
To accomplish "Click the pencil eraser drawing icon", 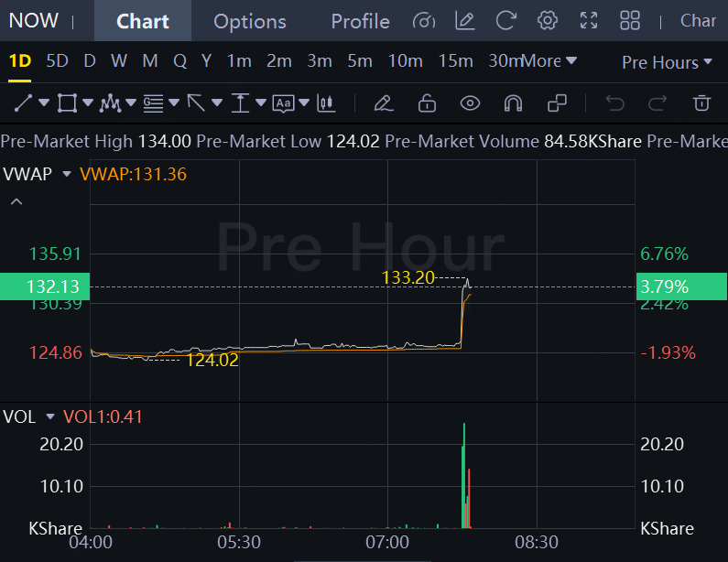I will pos(384,103).
